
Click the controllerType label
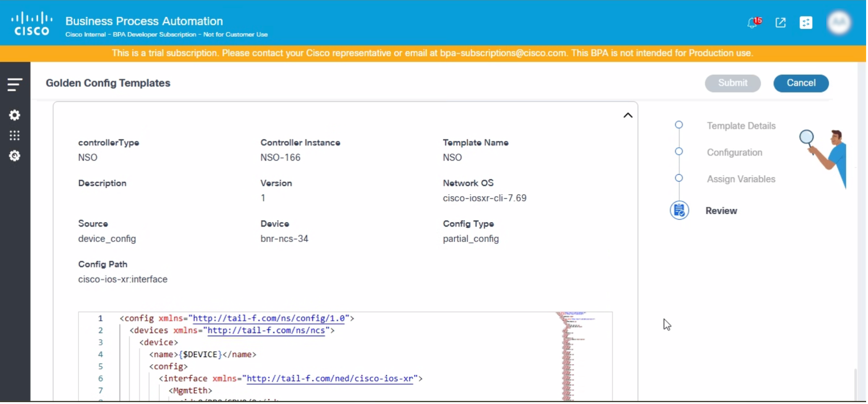coord(109,143)
